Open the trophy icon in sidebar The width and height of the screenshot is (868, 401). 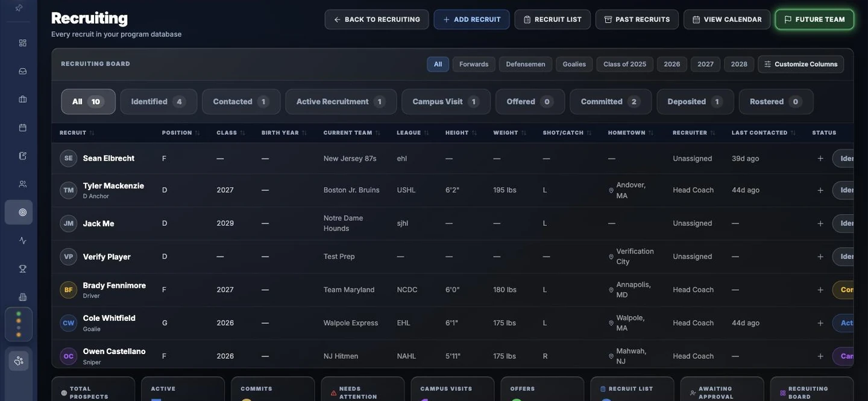[23, 269]
